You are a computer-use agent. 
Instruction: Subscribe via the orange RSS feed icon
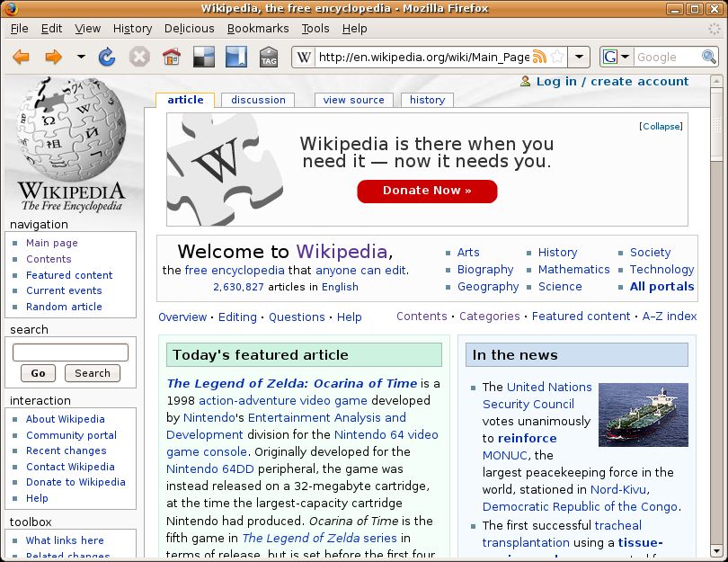coord(537,57)
